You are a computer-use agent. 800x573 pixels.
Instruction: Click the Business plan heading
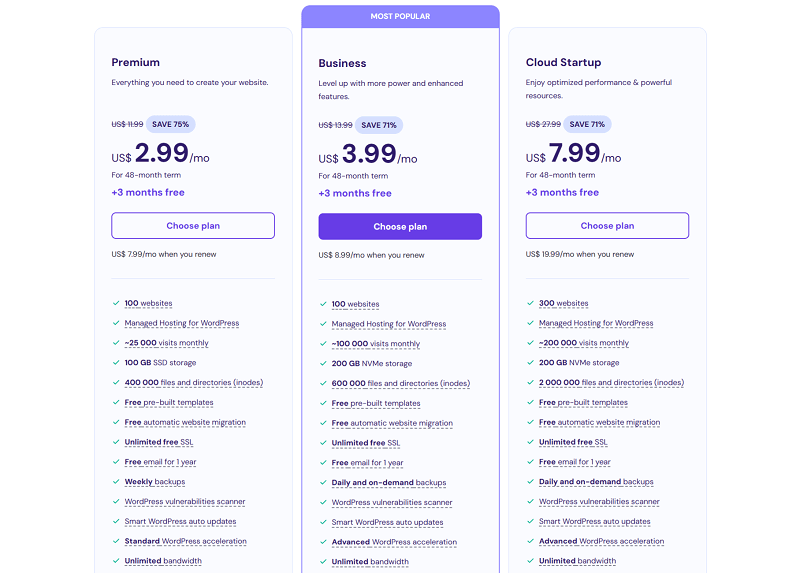point(342,63)
